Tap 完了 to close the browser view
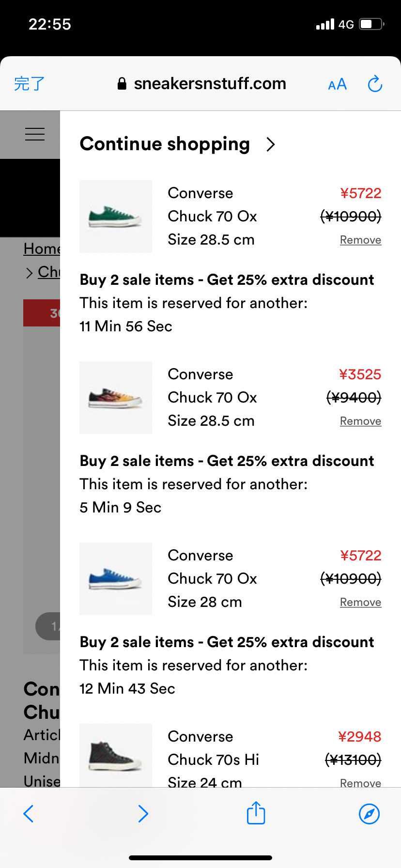Image resolution: width=401 pixels, height=868 pixels. (x=29, y=84)
